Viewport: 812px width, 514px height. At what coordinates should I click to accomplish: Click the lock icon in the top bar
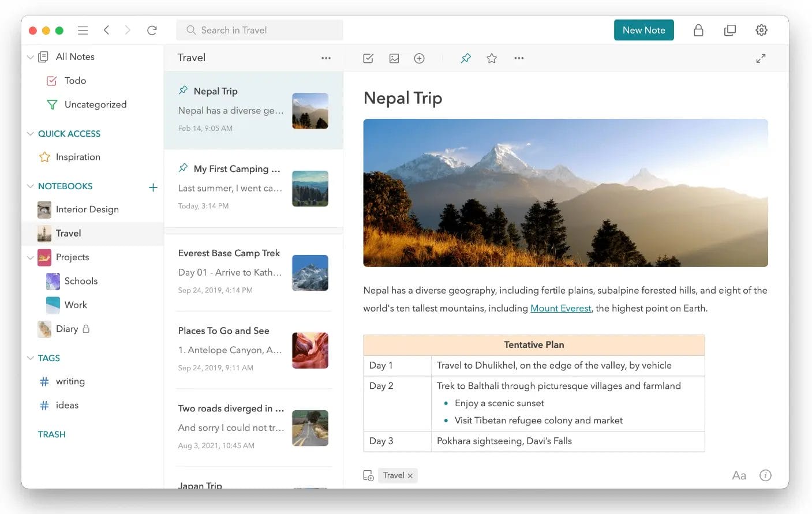point(698,30)
